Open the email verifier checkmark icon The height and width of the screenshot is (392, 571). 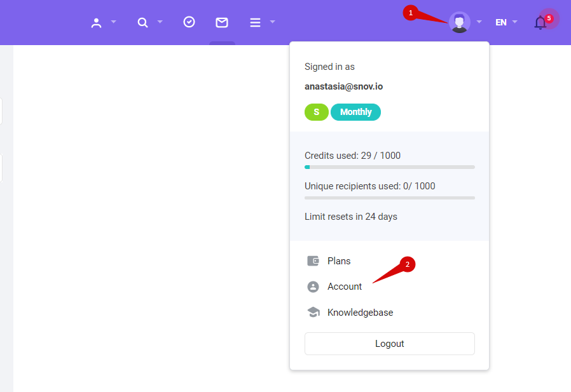coord(189,22)
